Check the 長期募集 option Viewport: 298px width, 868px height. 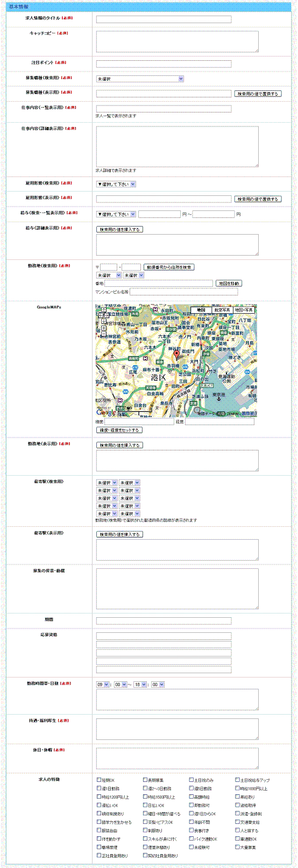pos(145,780)
